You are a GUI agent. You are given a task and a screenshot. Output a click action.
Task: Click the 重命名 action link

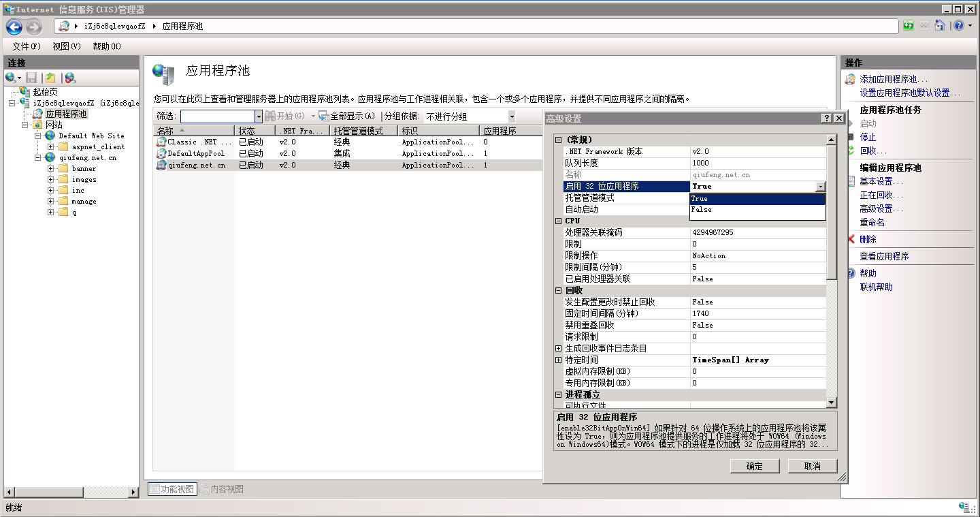[x=872, y=222]
